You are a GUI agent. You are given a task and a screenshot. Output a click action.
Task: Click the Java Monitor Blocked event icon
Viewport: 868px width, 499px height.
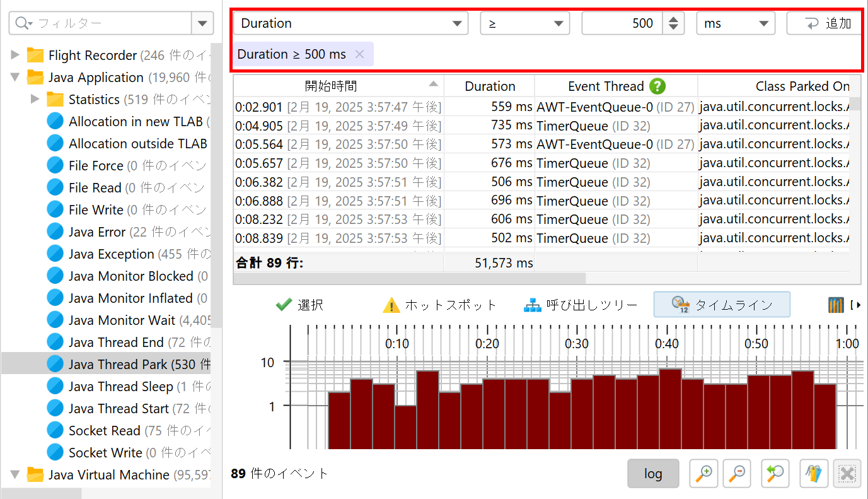coord(55,276)
